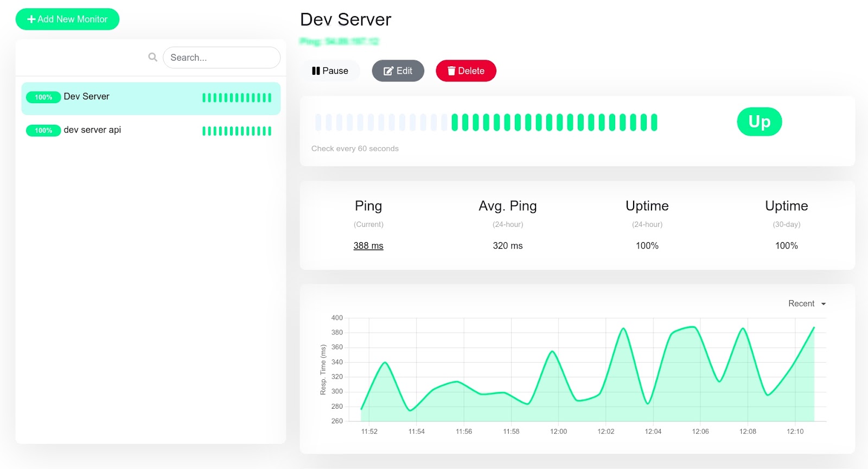Click Dev Server 100% uptime badge
The image size is (868, 469).
pos(43,97)
